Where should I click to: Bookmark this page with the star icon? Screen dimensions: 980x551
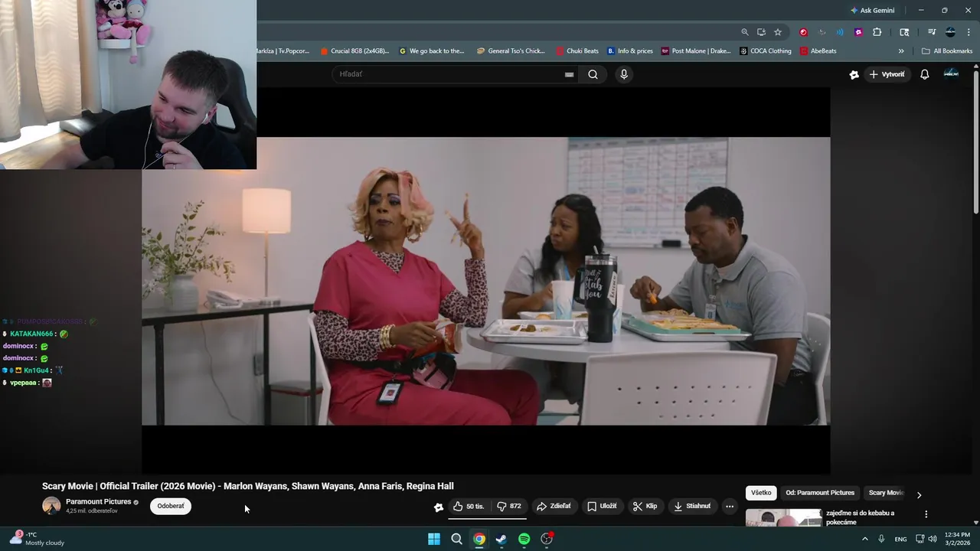(x=778, y=32)
